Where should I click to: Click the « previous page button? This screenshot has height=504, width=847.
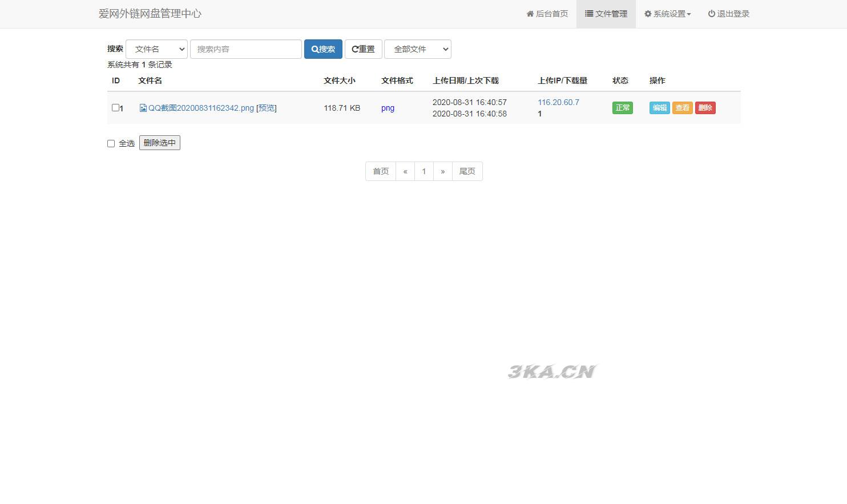(x=405, y=171)
